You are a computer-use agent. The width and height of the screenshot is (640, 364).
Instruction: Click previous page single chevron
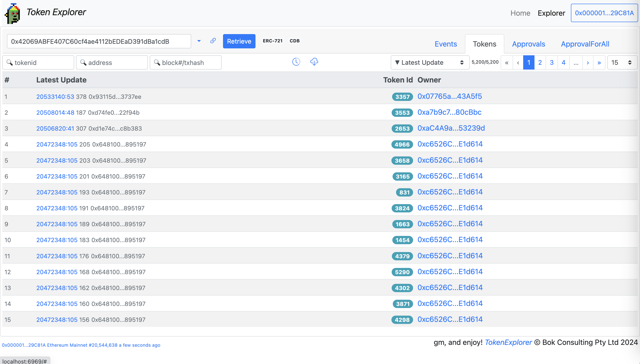point(518,62)
